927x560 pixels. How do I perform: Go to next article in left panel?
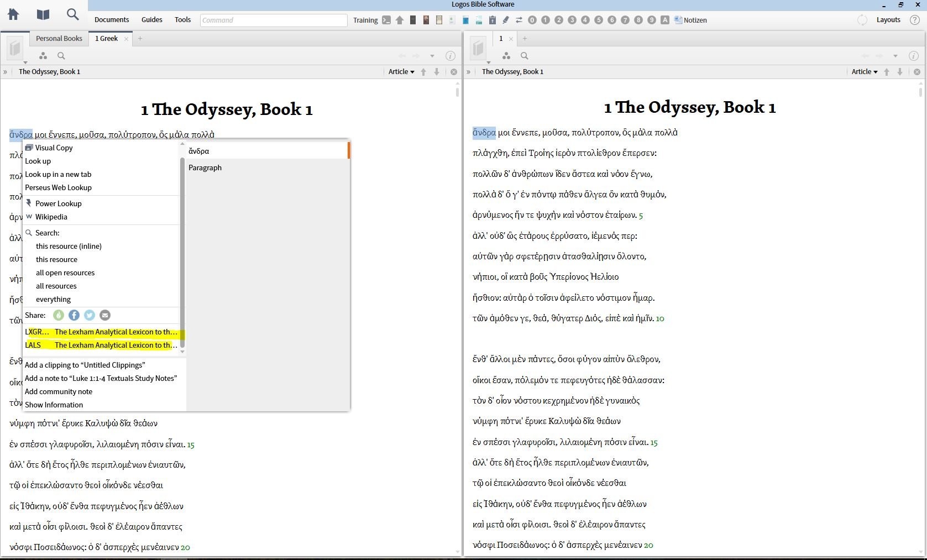(437, 72)
